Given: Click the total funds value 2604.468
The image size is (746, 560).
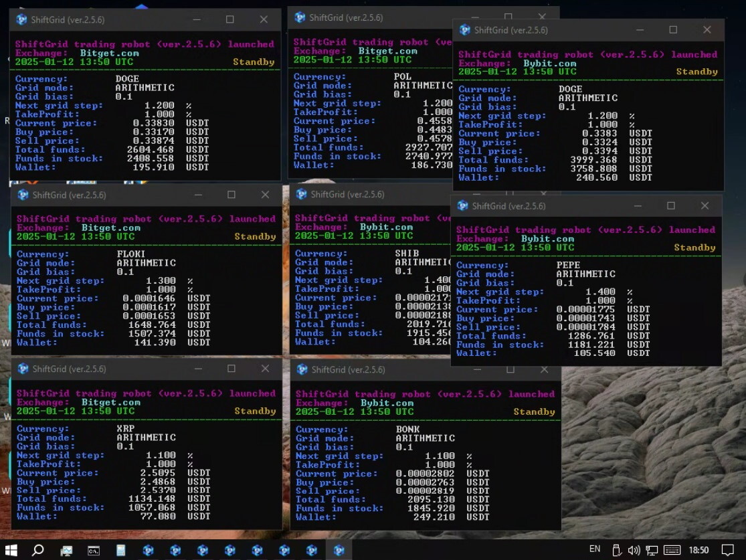Looking at the screenshot, I should pos(151,150).
